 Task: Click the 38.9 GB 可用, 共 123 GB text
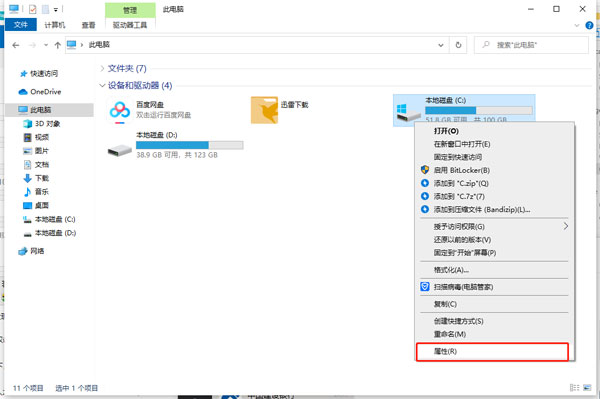(177, 155)
